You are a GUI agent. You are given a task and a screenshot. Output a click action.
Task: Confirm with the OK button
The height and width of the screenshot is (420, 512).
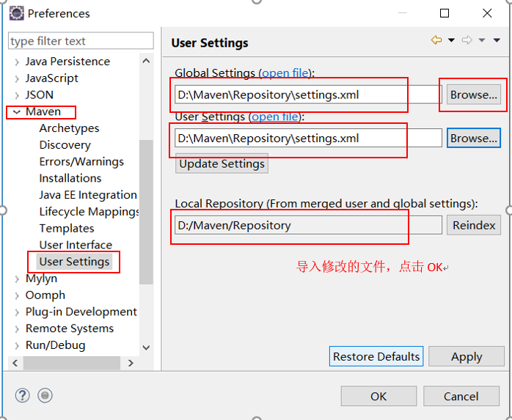click(x=378, y=396)
